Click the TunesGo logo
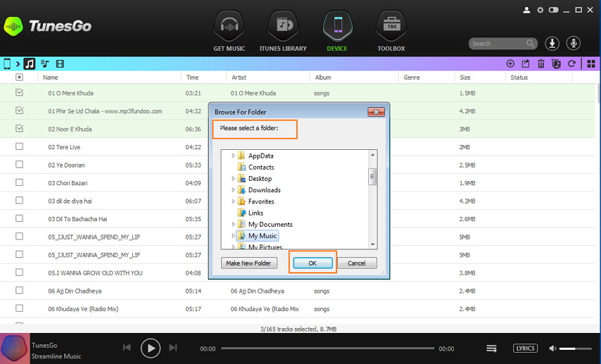601x364 pixels. [47, 26]
